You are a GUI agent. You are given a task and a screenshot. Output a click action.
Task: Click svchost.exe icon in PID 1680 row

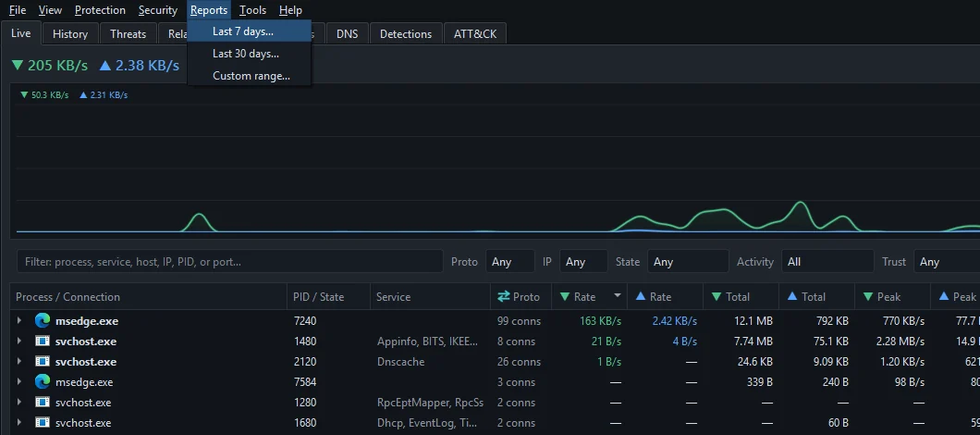coord(42,422)
